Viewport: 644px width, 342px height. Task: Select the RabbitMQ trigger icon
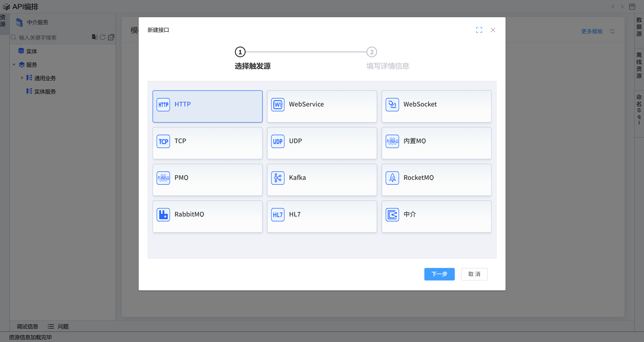[163, 215]
